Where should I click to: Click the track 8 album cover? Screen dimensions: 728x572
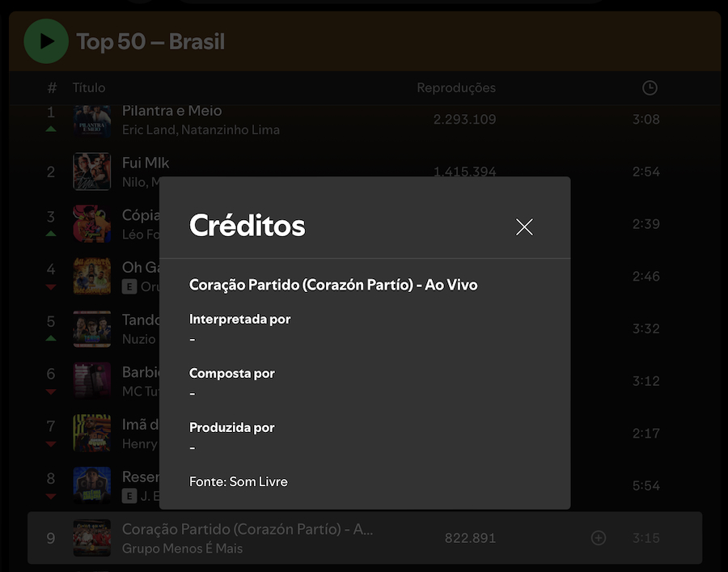click(92, 485)
